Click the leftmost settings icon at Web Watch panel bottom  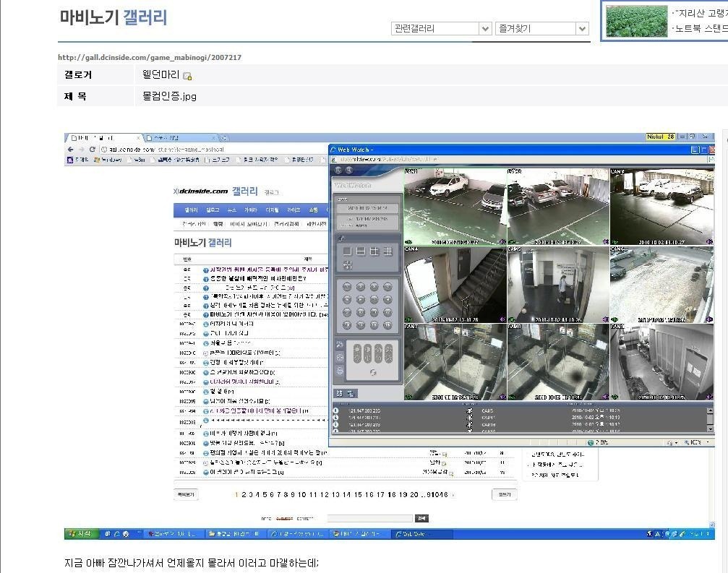[339, 394]
